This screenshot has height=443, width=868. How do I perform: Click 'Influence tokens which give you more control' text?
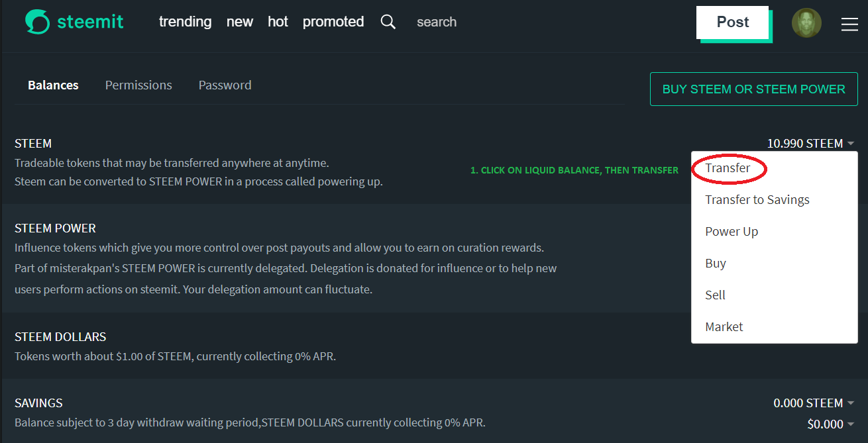pyautogui.click(x=279, y=248)
